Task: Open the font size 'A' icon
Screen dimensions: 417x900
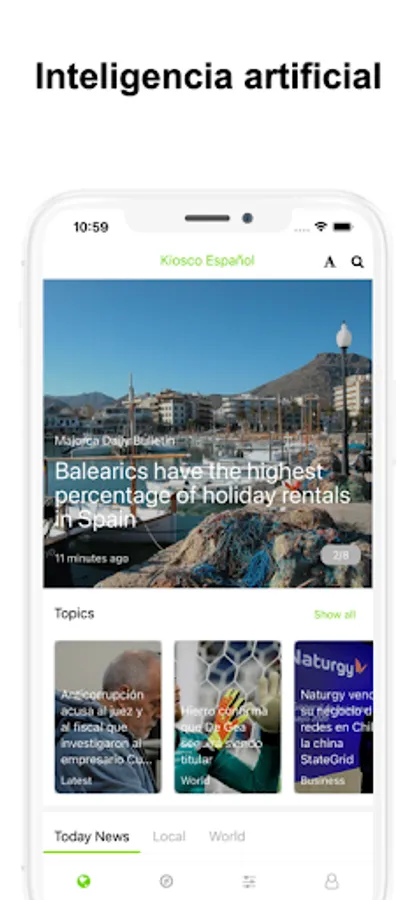Action: (x=329, y=262)
